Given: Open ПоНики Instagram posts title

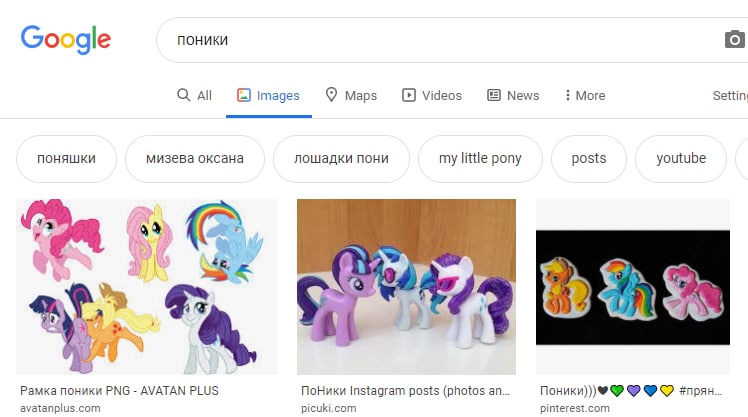Looking at the screenshot, I should pos(405,391).
